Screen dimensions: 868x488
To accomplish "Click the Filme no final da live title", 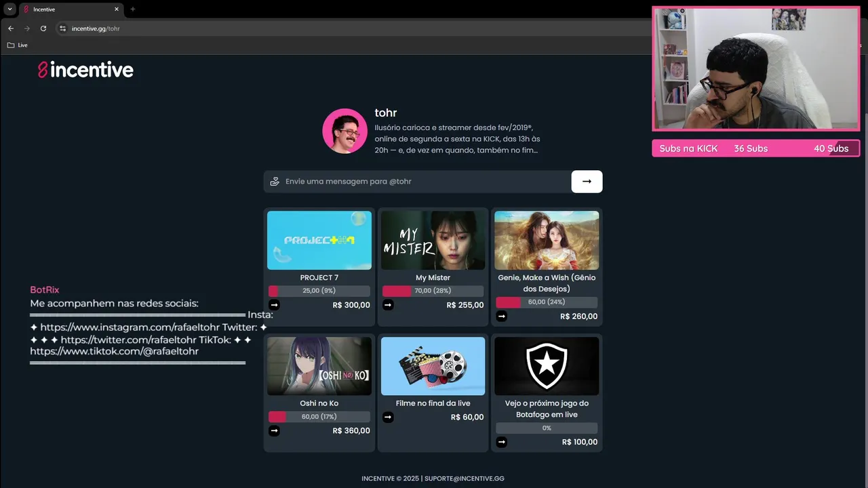I will [x=433, y=403].
